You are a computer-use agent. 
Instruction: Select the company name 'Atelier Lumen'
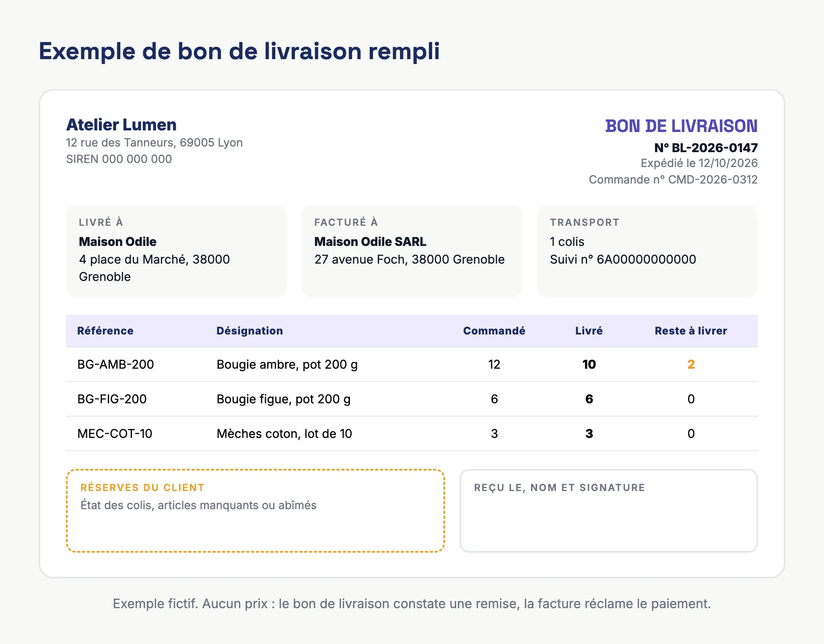(122, 125)
